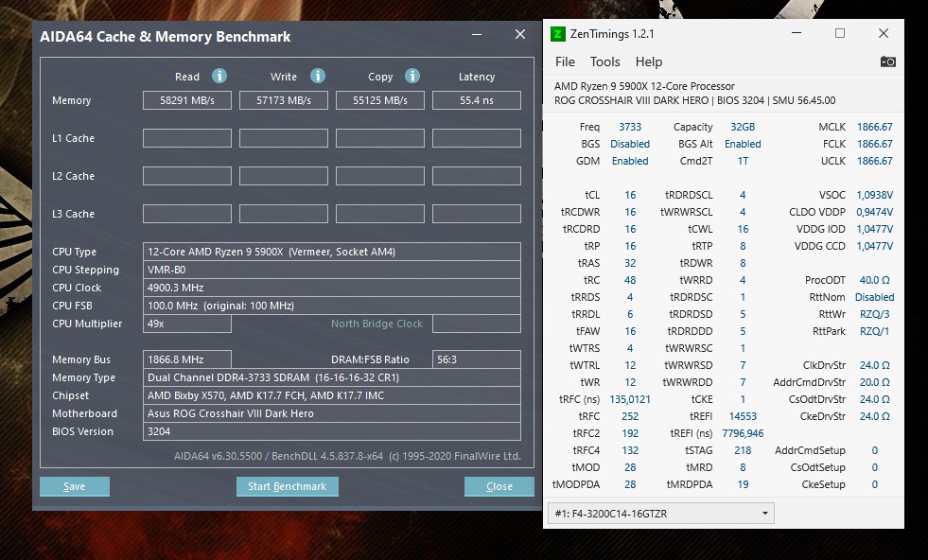Click the tREFI value 14553
Image resolution: width=928 pixels, height=560 pixels.
(x=743, y=416)
